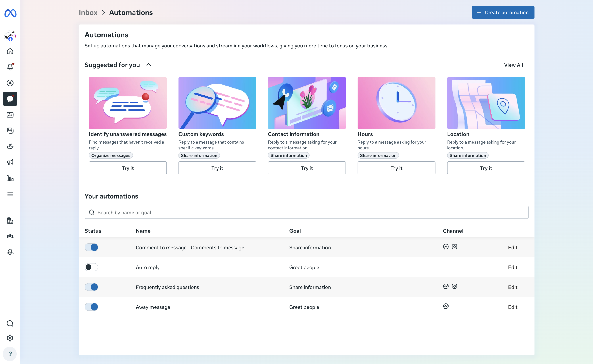Click Share information tag under Location
The width and height of the screenshot is (593, 364).
point(468,155)
